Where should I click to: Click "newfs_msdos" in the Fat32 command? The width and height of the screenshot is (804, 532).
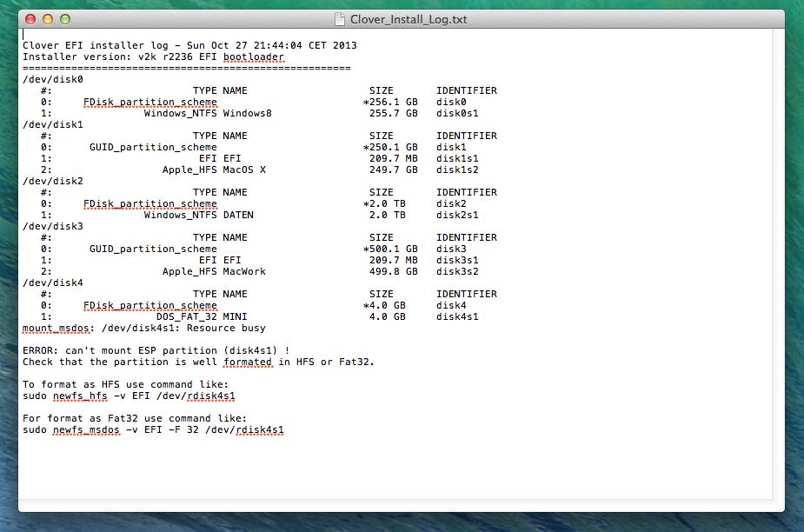(86, 429)
